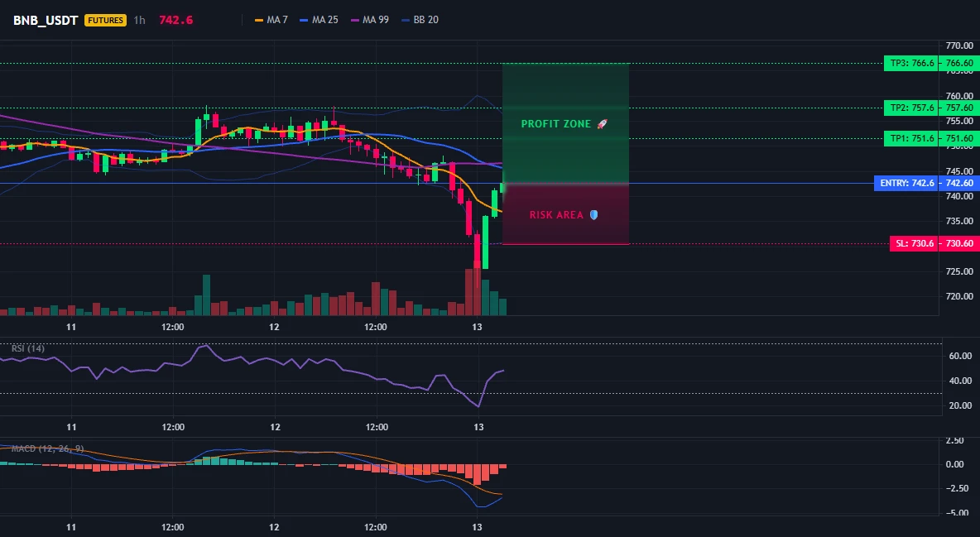Viewport: 980px width, 537px height.
Task: Click the RSI (14) indicator label
Action: tap(28, 348)
